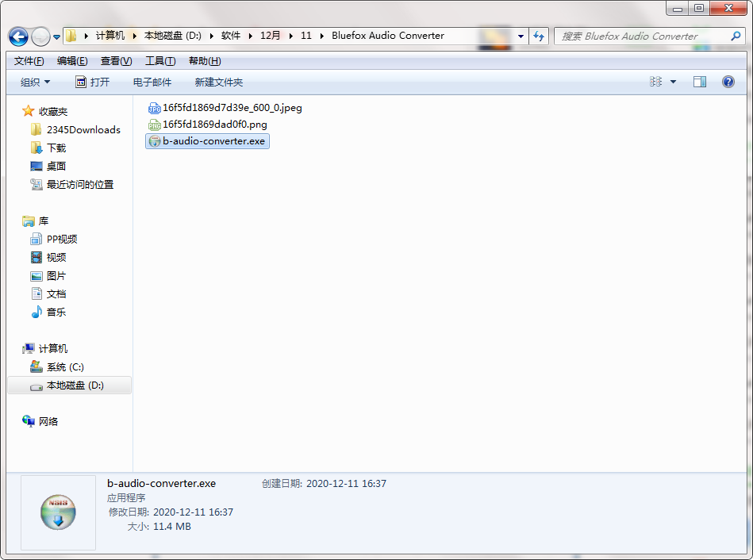
Task: Click the JPG file type icon
Action: [154, 108]
